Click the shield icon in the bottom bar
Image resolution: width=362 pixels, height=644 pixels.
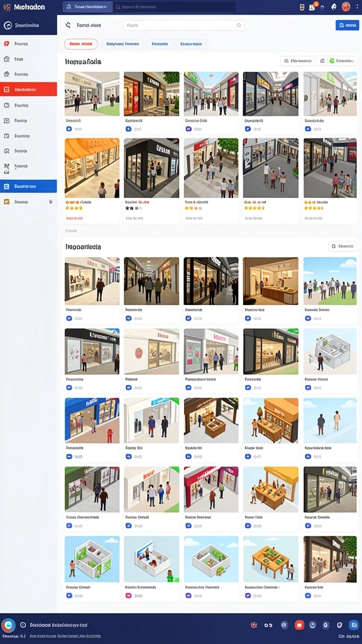click(x=339, y=625)
